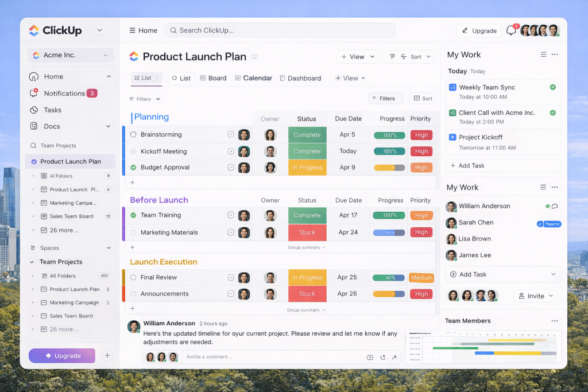The height and width of the screenshot is (392, 588).
Task: Click Add Task under Today list
Action: [x=471, y=165]
